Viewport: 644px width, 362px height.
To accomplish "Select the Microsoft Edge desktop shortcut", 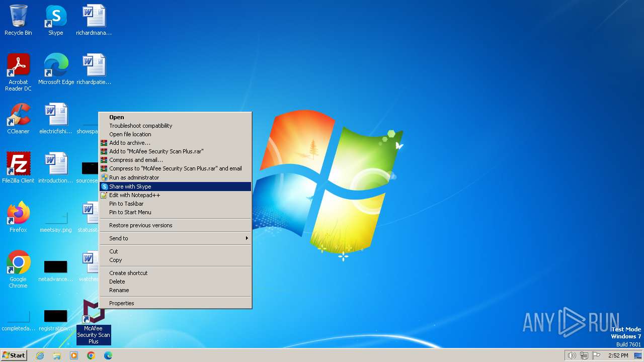I will click(x=56, y=69).
